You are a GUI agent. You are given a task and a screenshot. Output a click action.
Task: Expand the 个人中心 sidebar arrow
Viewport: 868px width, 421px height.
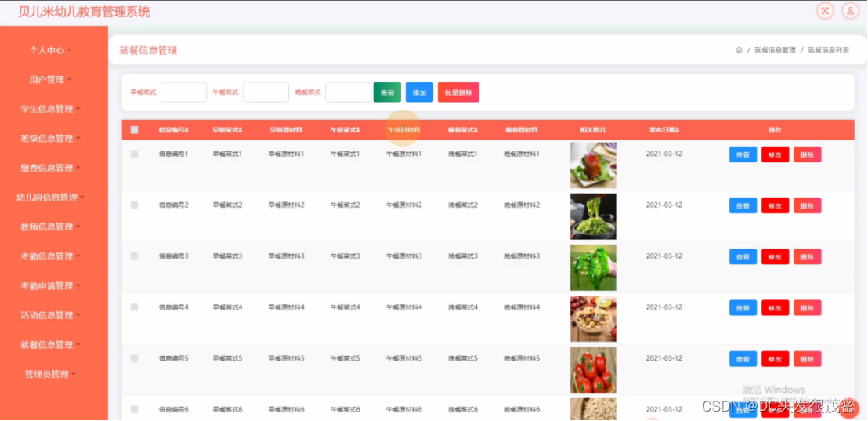[69, 50]
